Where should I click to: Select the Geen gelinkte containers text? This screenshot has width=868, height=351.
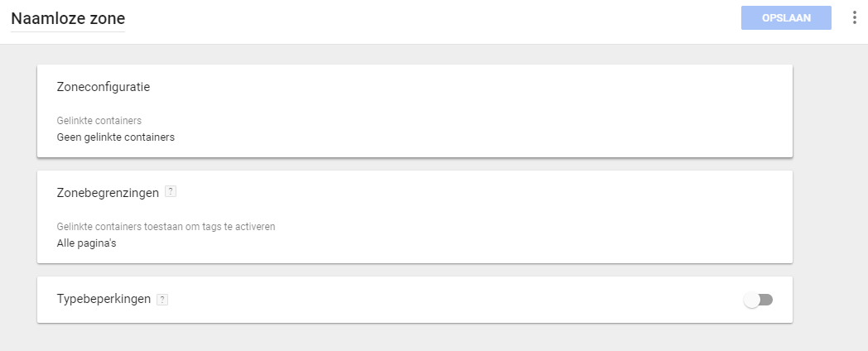tap(116, 137)
